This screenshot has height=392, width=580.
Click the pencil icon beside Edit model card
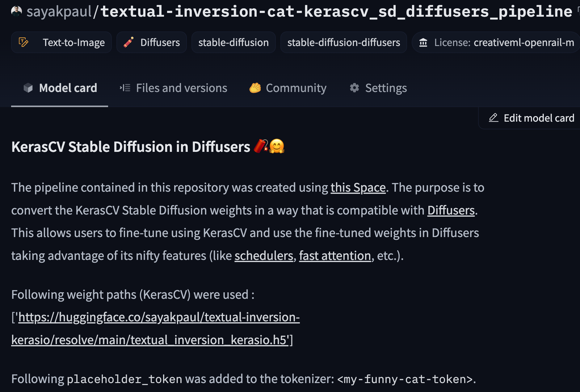click(494, 118)
